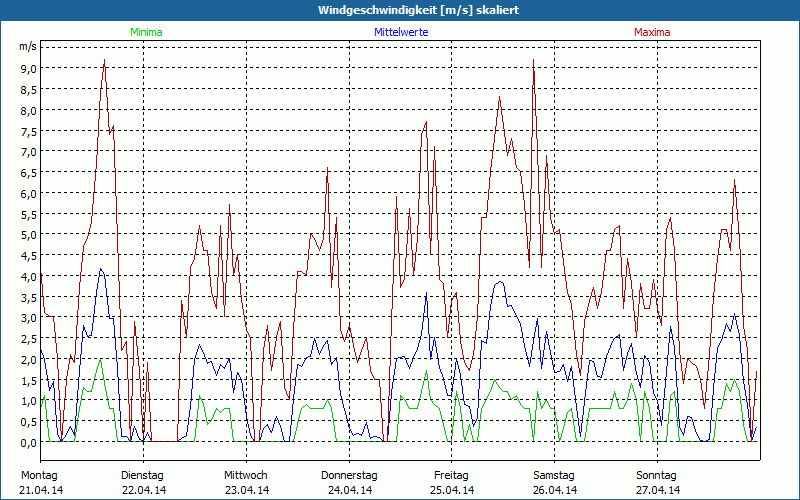
Task: Click the Samstag day label
Action: 554,476
